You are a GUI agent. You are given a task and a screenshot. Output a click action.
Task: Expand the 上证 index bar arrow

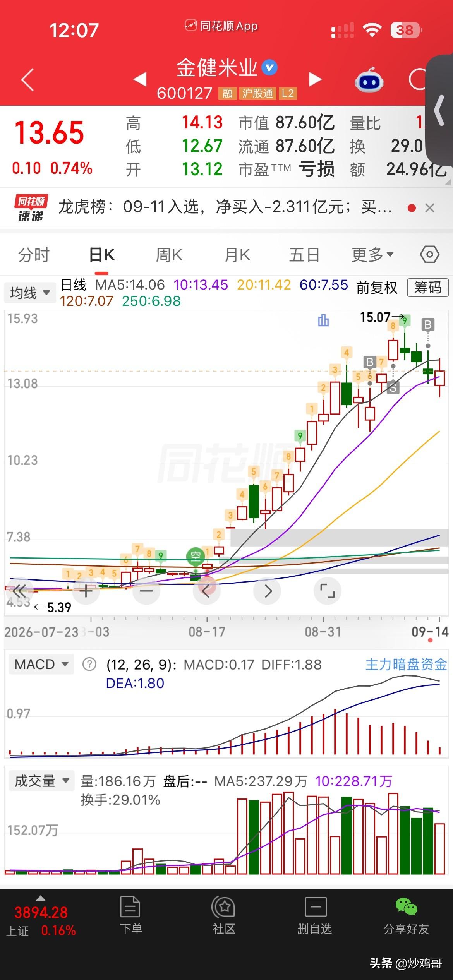(x=41, y=899)
